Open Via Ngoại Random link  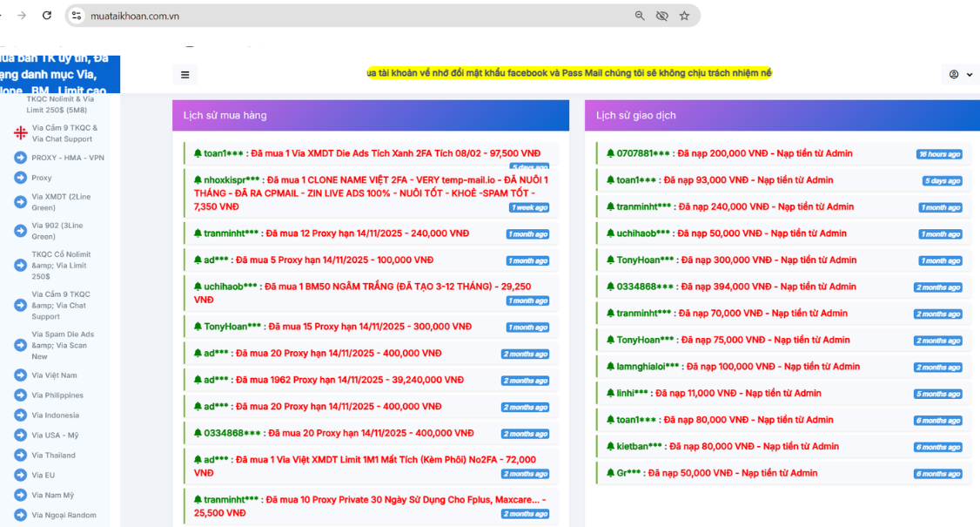point(64,515)
